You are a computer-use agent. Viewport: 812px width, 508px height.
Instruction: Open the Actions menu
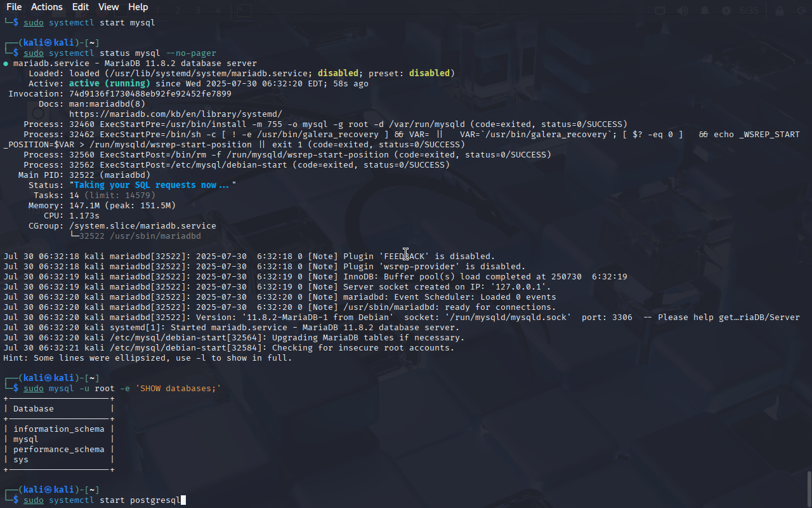point(47,7)
